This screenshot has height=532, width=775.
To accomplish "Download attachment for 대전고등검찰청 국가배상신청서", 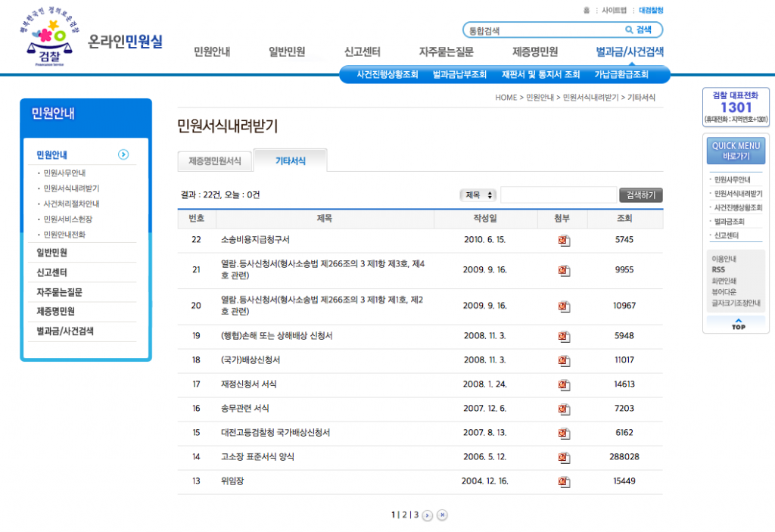I will 564,433.
